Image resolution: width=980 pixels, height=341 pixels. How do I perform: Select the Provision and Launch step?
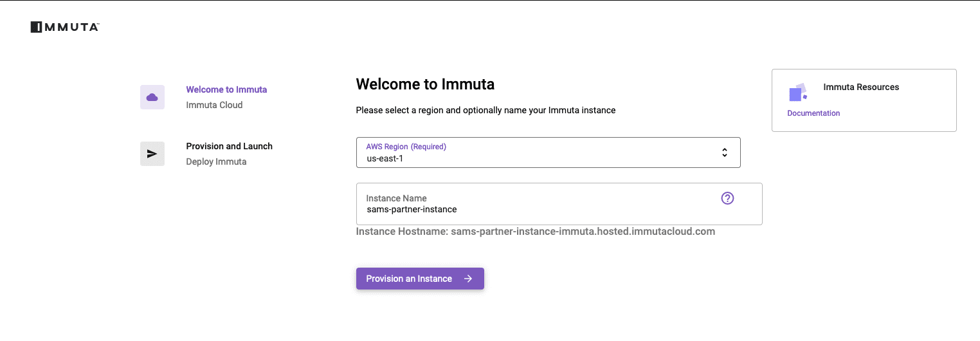point(229,146)
